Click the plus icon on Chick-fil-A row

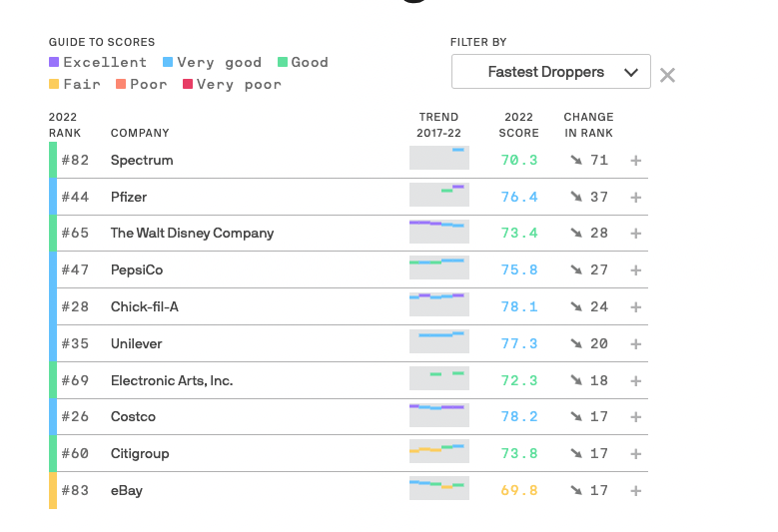635,307
